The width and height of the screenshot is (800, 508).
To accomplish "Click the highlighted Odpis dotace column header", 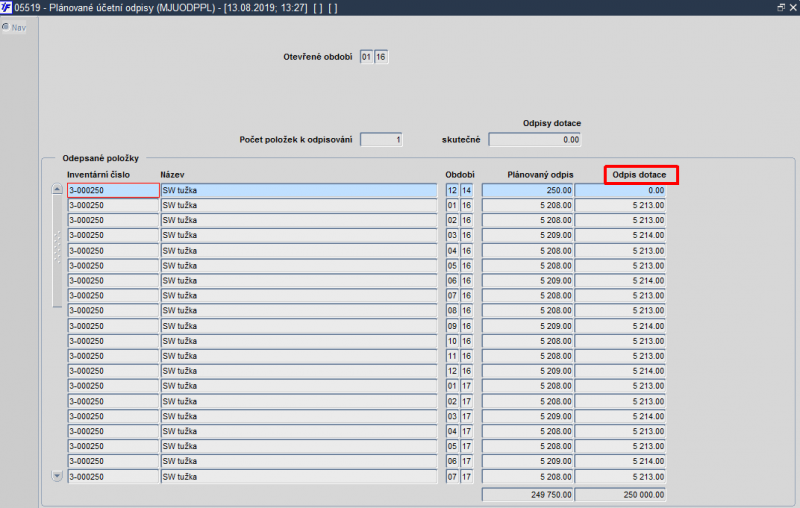I will click(641, 175).
